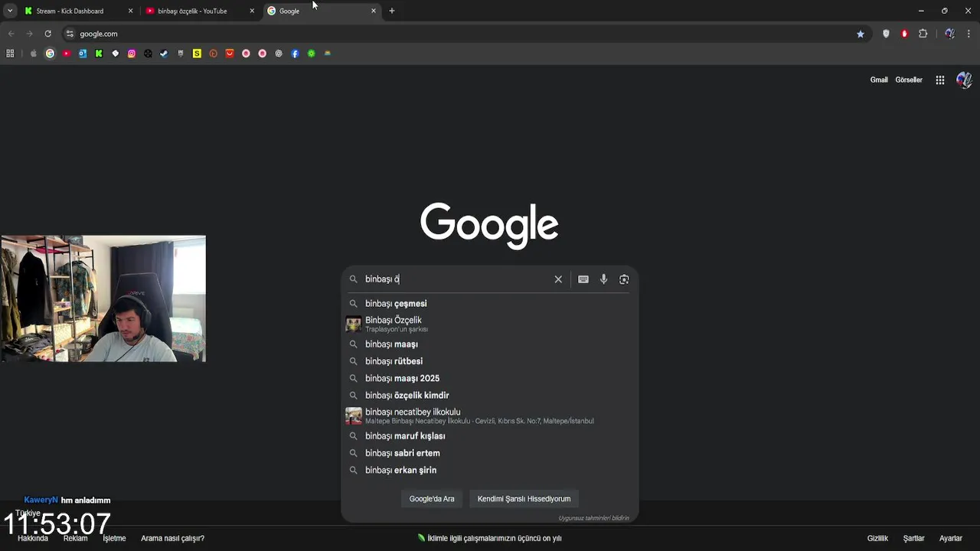This screenshot has height=551, width=980.
Task: Click the google.com address bar
Action: (x=459, y=34)
